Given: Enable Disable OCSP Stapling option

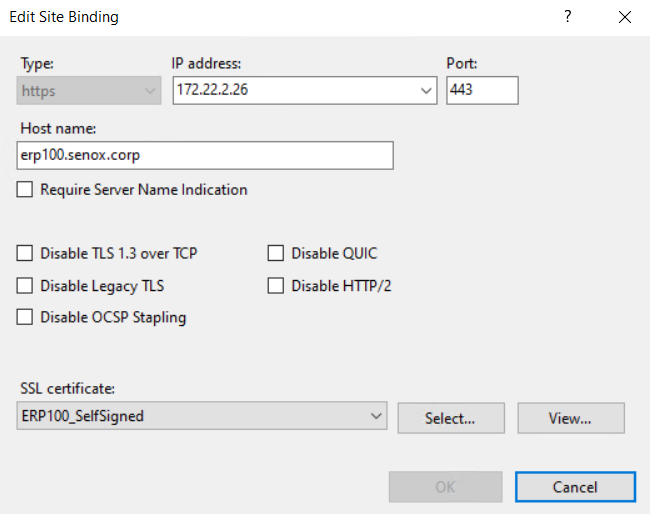Looking at the screenshot, I should pos(25,317).
